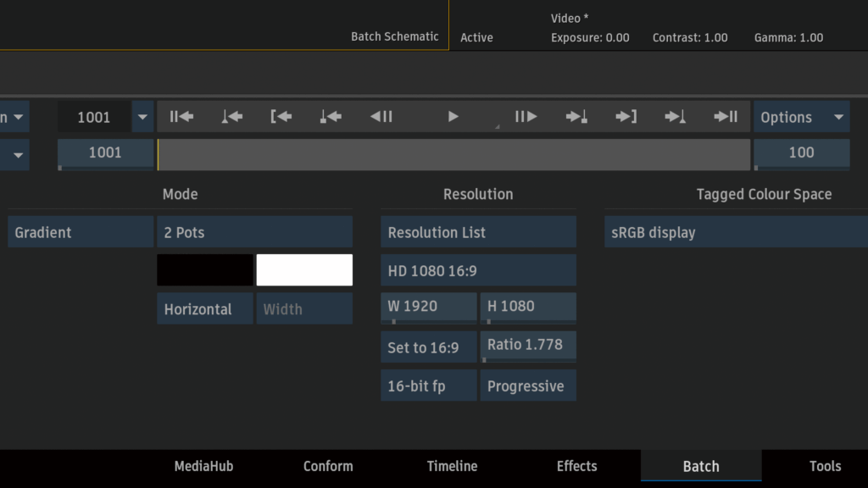Open the Options dropdown
Image resolution: width=868 pixels, height=488 pixels.
point(801,117)
